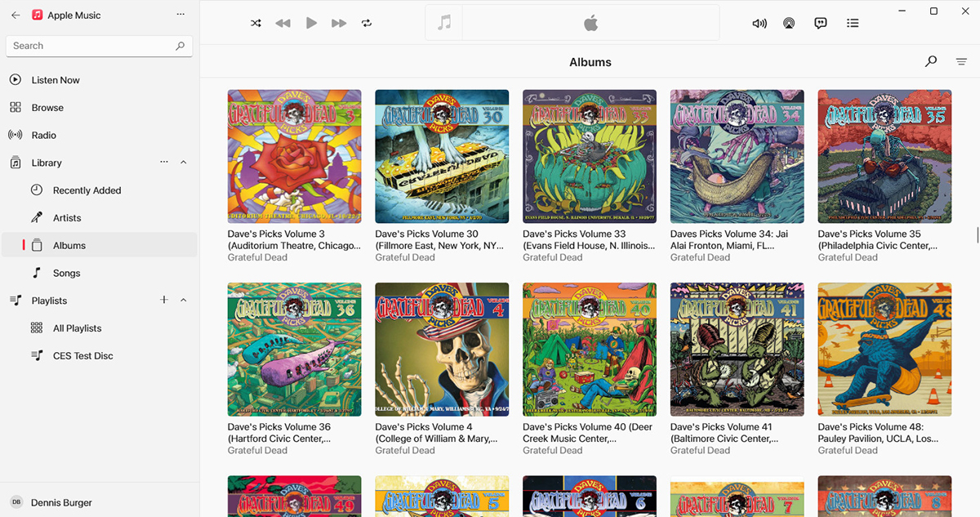This screenshot has width=980, height=517.
Task: Click the Browse grid icon
Action: click(x=15, y=108)
